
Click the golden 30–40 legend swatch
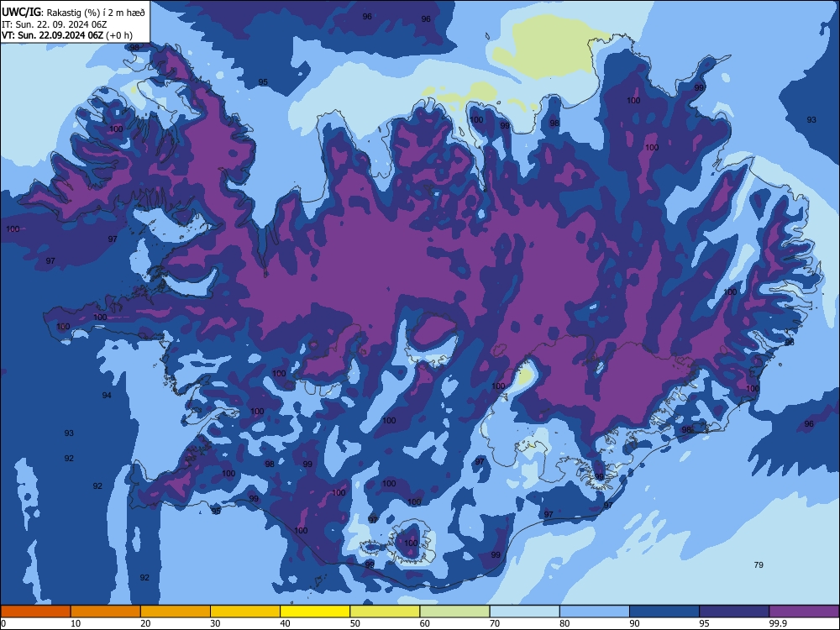pos(245,612)
